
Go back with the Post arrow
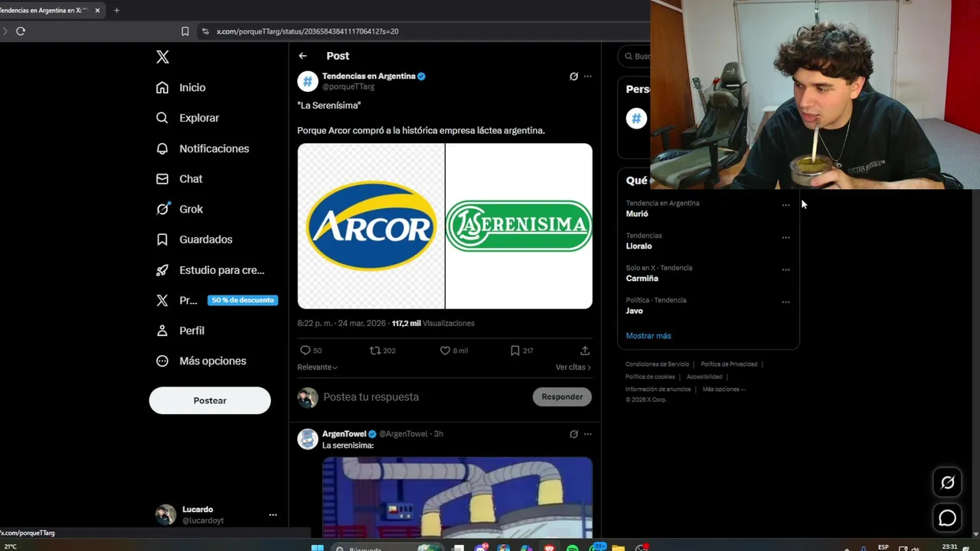[302, 56]
